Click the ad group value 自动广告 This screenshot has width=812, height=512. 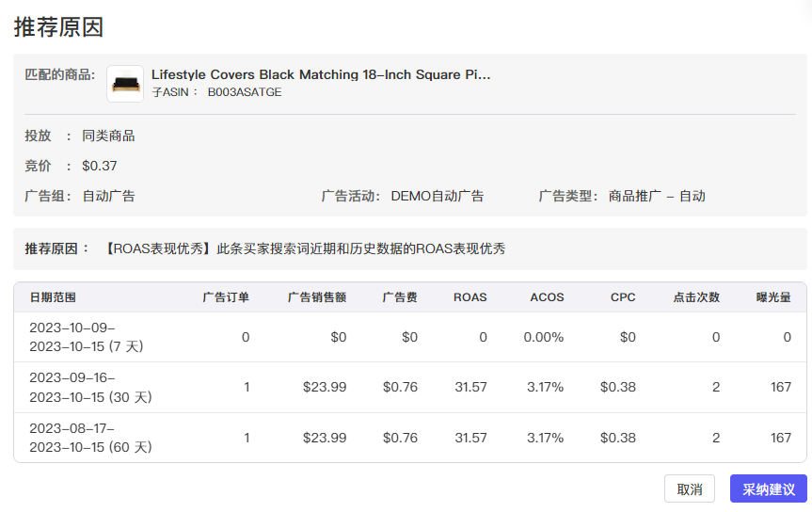(109, 196)
